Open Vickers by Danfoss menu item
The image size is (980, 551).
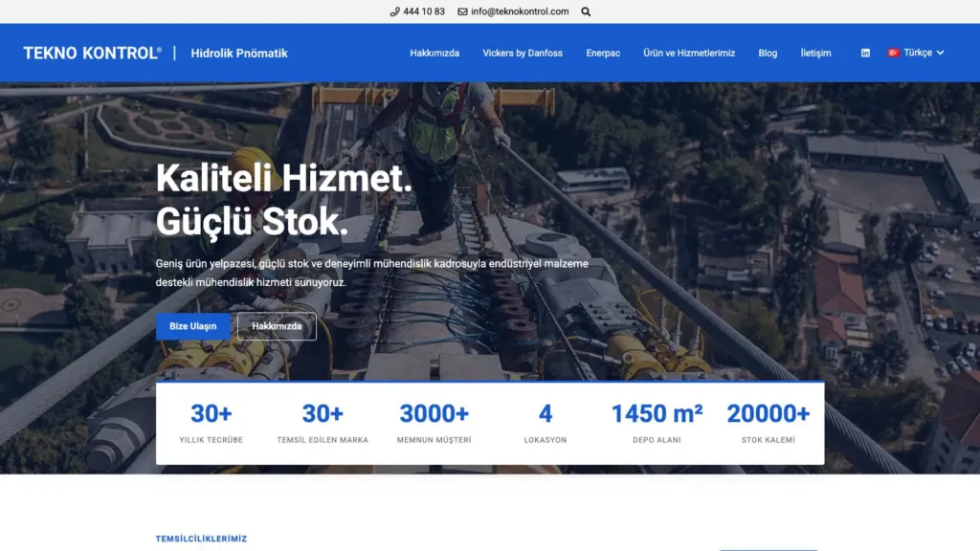coord(523,54)
